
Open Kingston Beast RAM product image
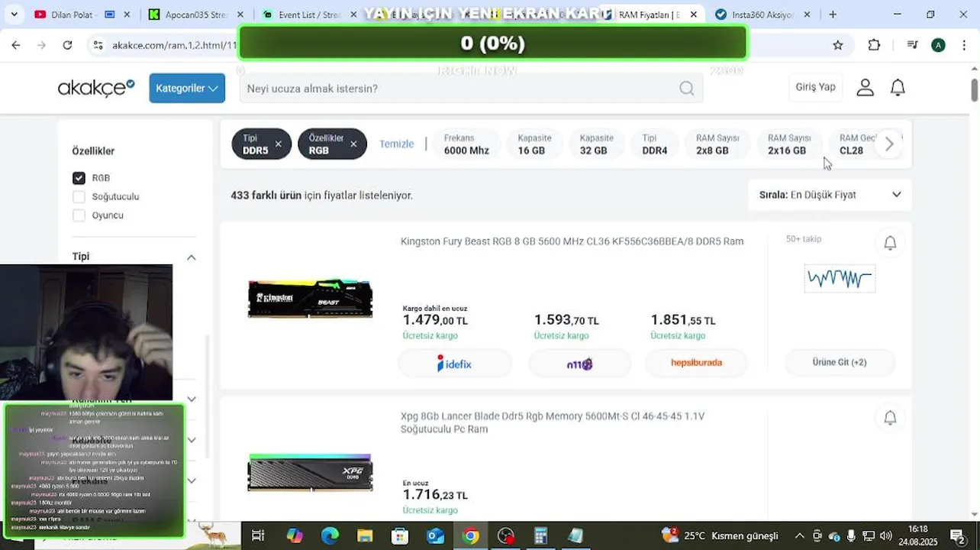pos(310,299)
